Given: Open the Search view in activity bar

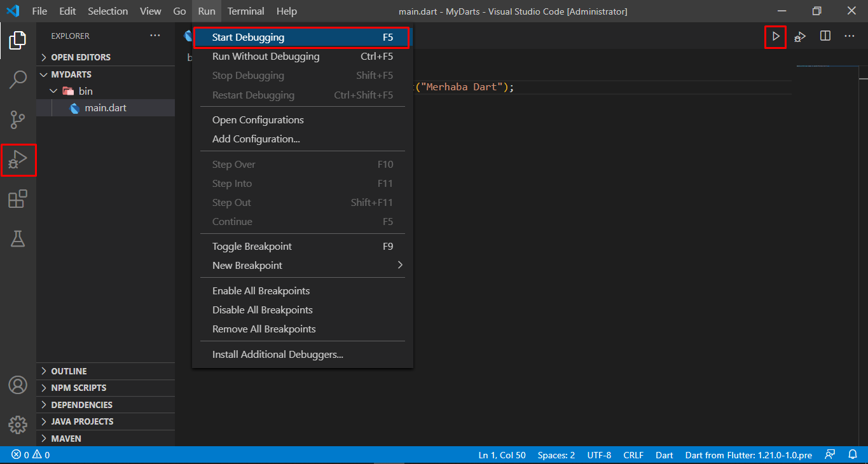Looking at the screenshot, I should click(x=18, y=80).
